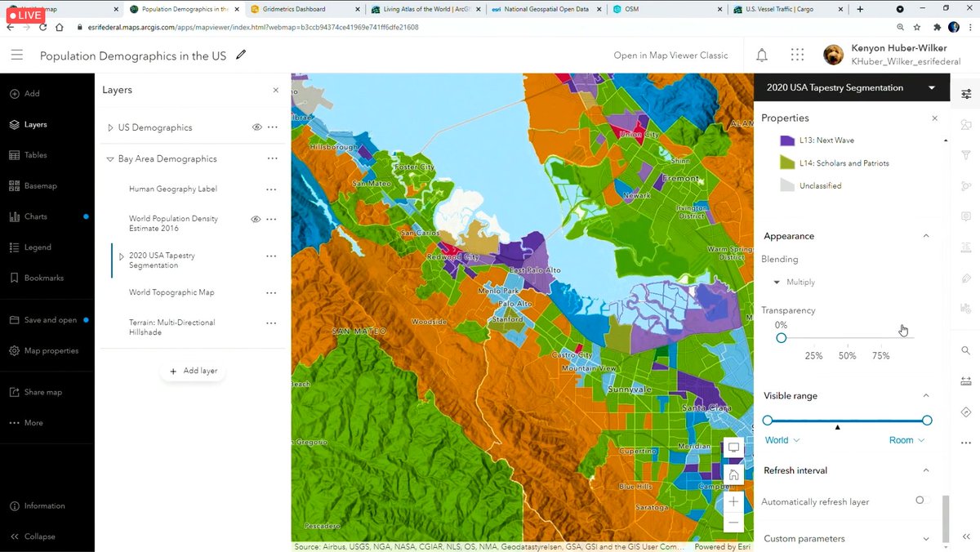Image resolution: width=980 pixels, height=552 pixels.
Task: Open options for Bay Area Demographics group
Action: pyautogui.click(x=272, y=158)
